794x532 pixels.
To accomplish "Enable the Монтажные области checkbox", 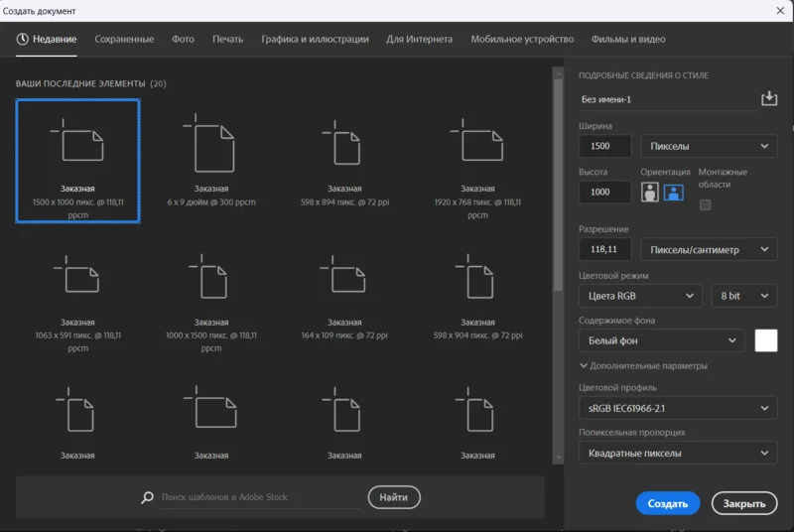I will (x=706, y=205).
